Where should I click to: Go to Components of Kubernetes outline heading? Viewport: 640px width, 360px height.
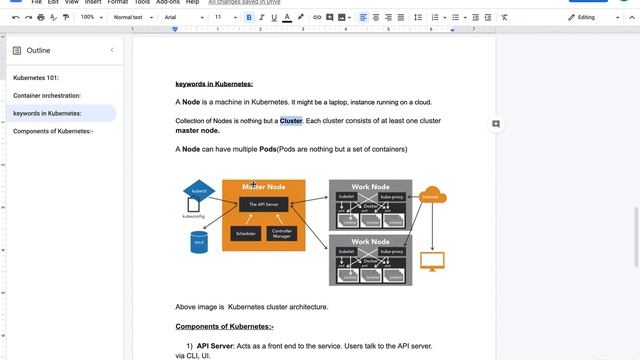pos(53,131)
